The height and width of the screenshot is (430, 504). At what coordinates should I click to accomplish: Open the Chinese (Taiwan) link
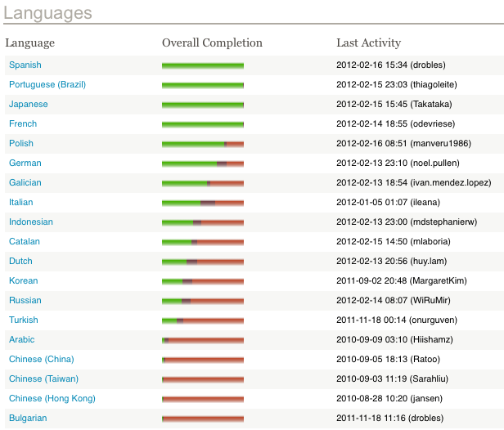click(x=43, y=378)
